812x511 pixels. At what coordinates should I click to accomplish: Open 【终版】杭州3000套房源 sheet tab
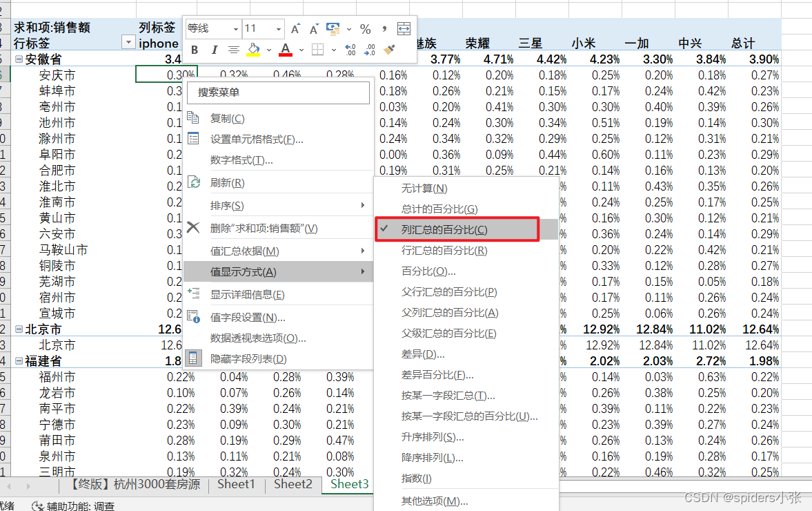click(134, 484)
